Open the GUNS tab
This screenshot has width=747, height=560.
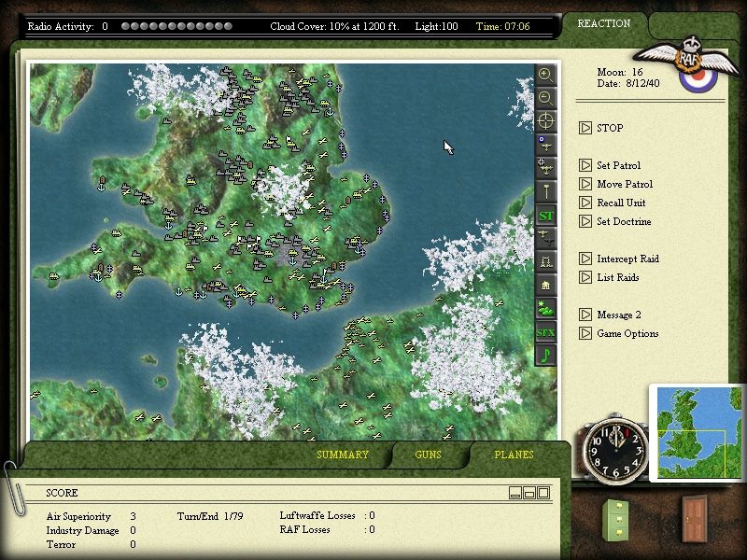click(429, 455)
